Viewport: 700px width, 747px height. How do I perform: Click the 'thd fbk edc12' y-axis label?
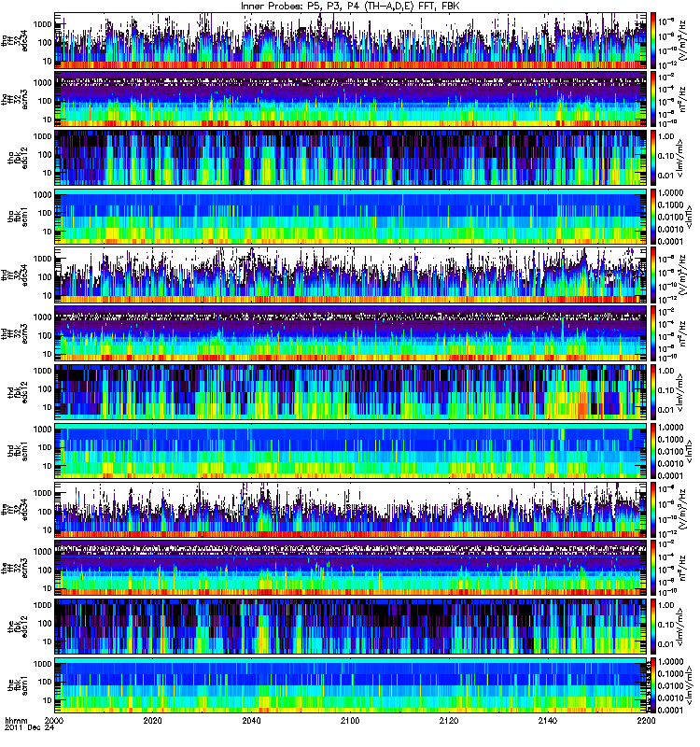pyautogui.click(x=18, y=392)
